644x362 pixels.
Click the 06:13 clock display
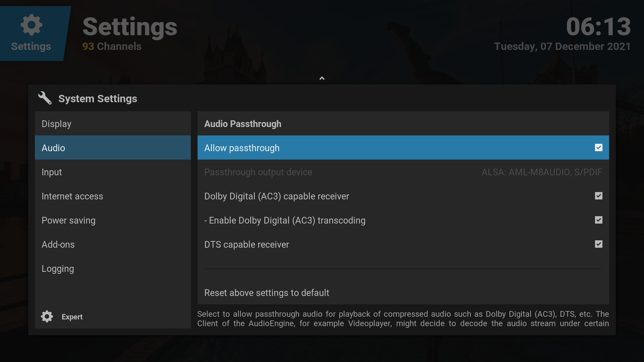tap(598, 27)
